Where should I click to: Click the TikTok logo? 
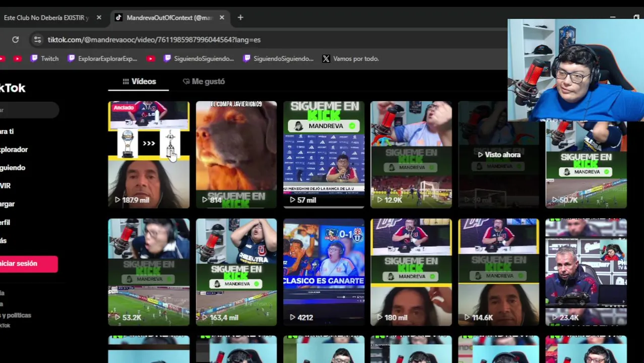tap(13, 88)
